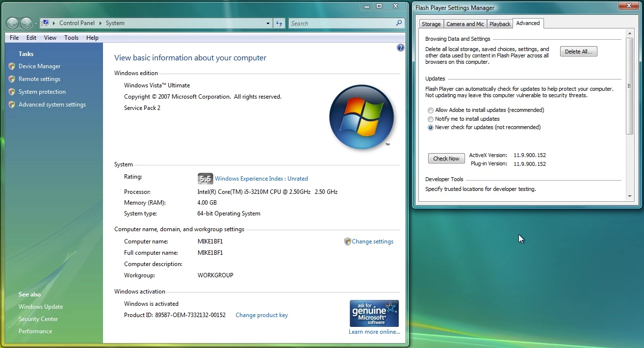Screen dimensions: 644x348
Task: Click inside the Search box
Action: (342, 23)
